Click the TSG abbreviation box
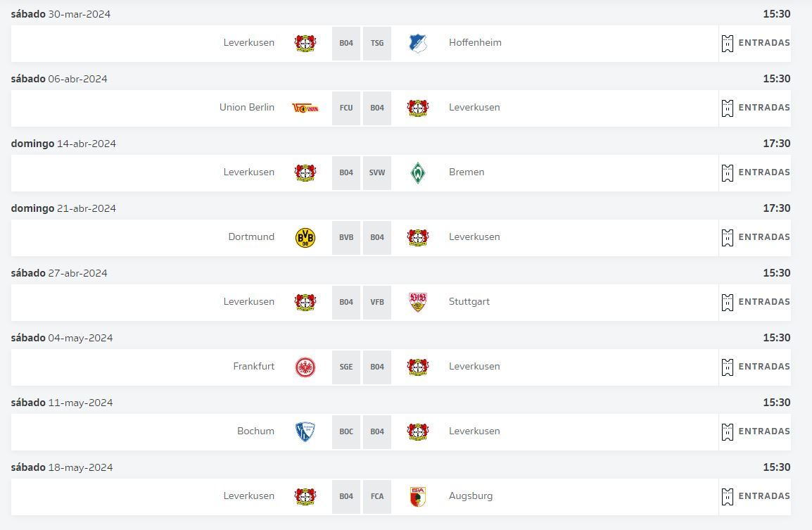This screenshot has height=530, width=812. click(377, 43)
